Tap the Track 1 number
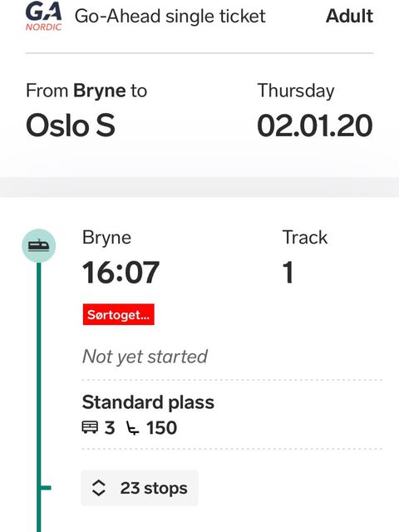Viewport: 399px width, 532px height. (x=288, y=272)
